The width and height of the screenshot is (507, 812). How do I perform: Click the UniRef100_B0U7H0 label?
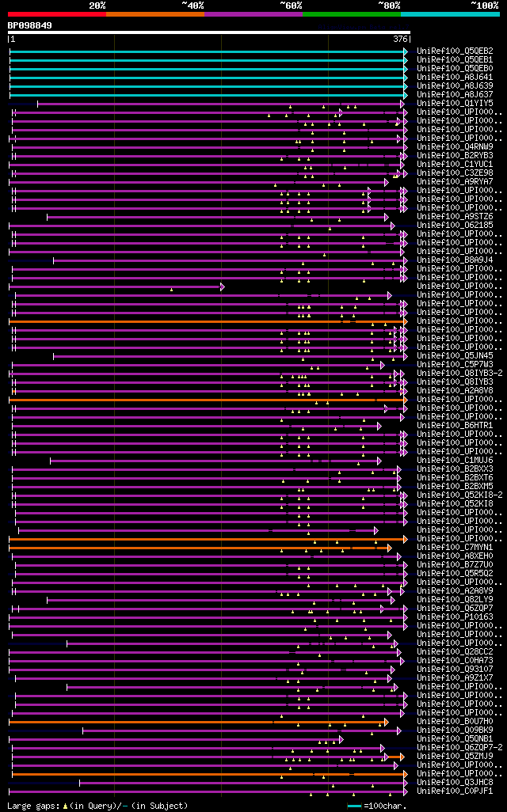(455, 721)
